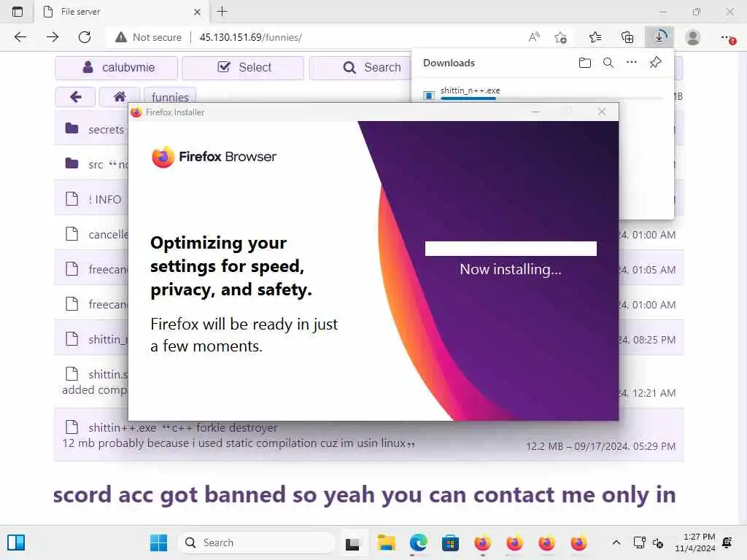Screen dimensions: 747x560
Task: Close the File server tab
Action: [x=197, y=12]
